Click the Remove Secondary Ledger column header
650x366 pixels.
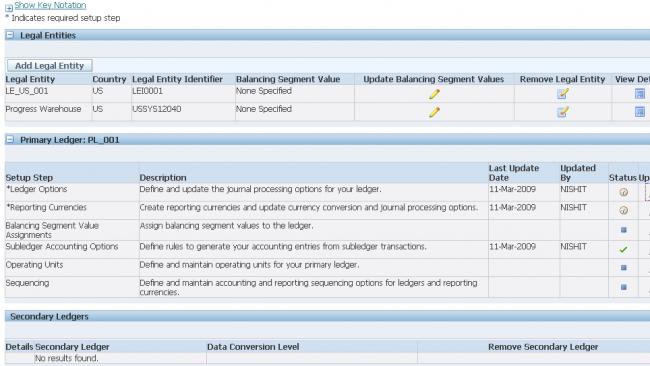543,347
